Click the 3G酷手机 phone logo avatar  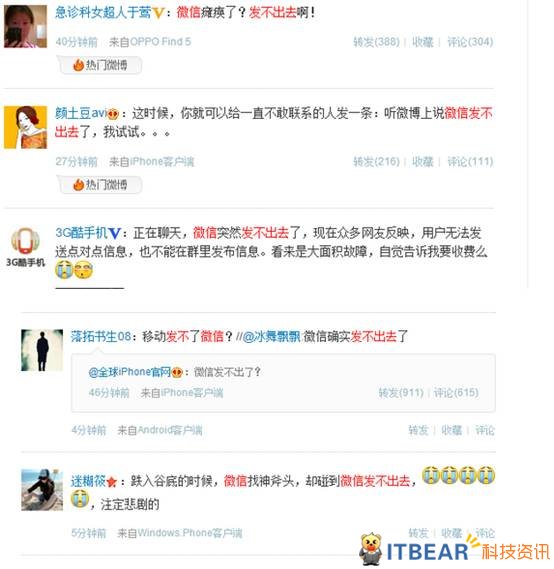click(x=25, y=241)
